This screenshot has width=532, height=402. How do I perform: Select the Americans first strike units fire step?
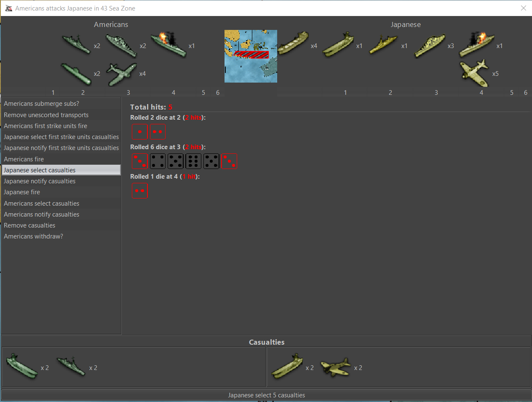click(x=61, y=126)
